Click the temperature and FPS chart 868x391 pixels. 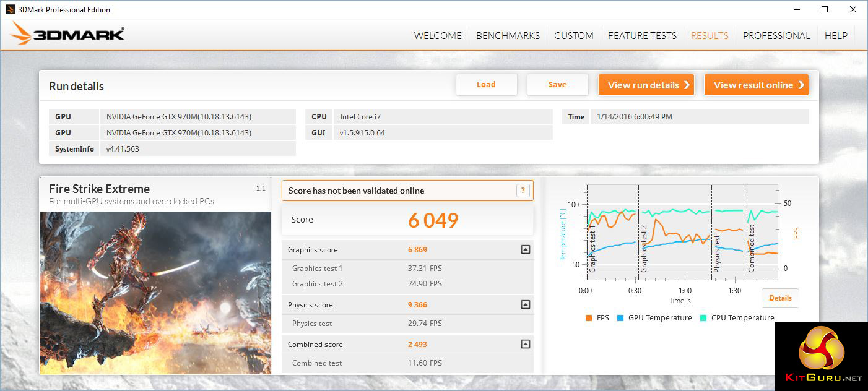click(x=680, y=233)
